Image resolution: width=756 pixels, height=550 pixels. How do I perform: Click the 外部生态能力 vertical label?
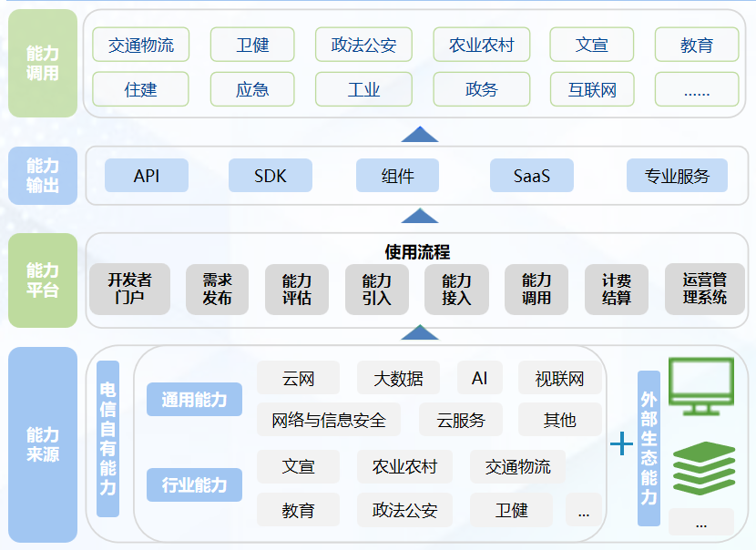coord(649,448)
